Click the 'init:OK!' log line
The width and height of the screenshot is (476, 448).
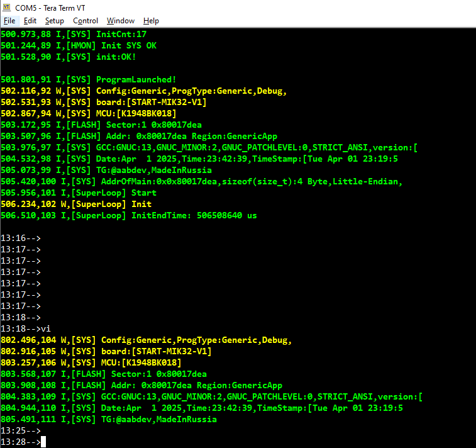click(69, 57)
